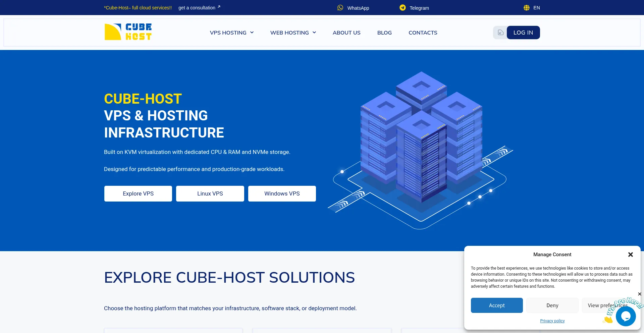The height and width of the screenshot is (333, 644).
Task: Dismiss the 'We Are Here' chat badge
Action: [x=640, y=294]
